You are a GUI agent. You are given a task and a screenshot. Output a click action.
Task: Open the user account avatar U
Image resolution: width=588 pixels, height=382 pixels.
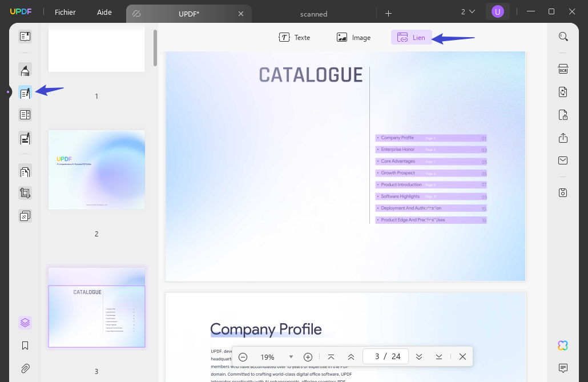(498, 12)
